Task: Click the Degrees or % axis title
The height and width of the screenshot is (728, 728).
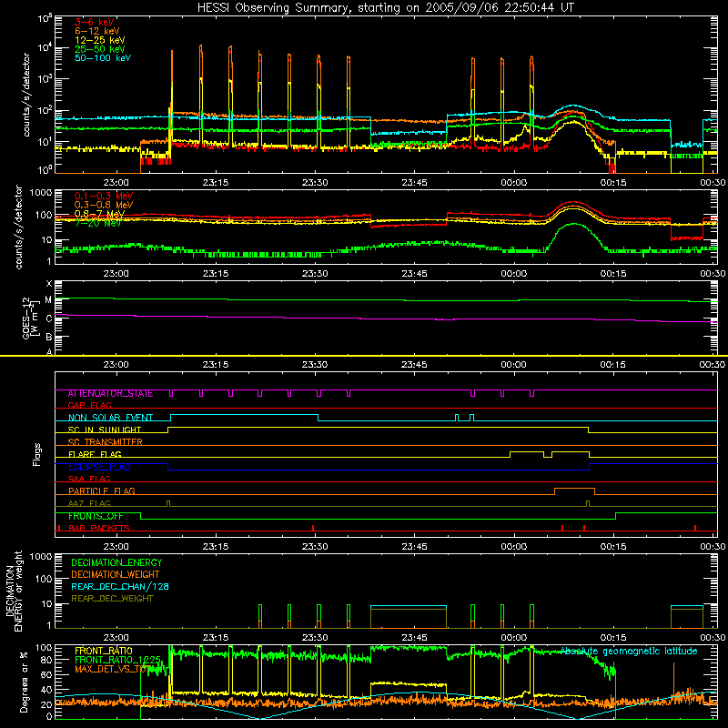Action: pyautogui.click(x=24, y=682)
